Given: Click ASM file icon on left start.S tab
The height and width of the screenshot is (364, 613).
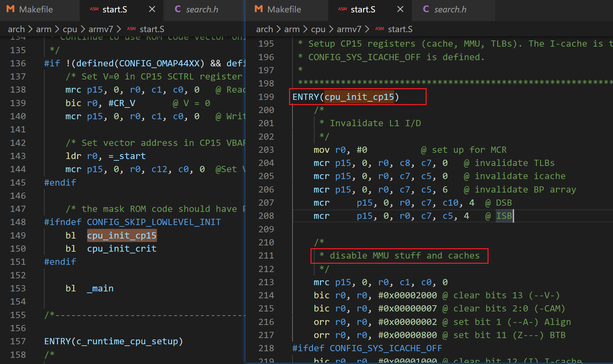Looking at the screenshot, I should (x=94, y=9).
